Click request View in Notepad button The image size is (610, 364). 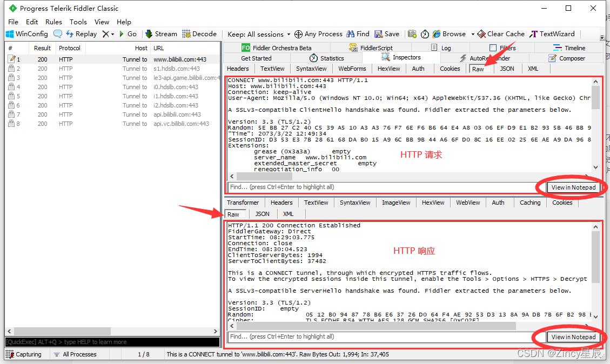pyautogui.click(x=573, y=187)
